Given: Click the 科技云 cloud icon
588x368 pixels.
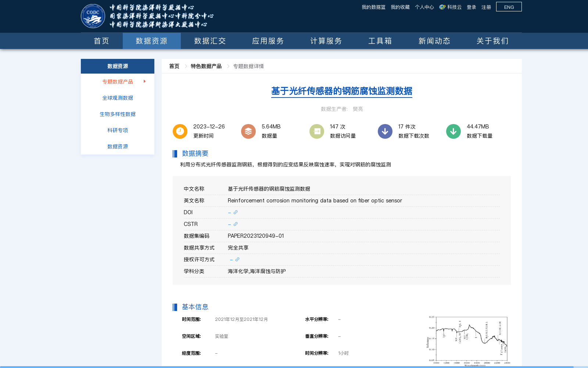Looking at the screenshot, I should pos(442,7).
